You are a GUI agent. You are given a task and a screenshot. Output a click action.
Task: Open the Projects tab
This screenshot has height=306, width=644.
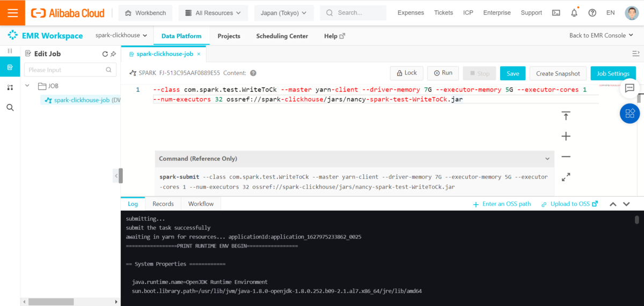[x=229, y=36]
